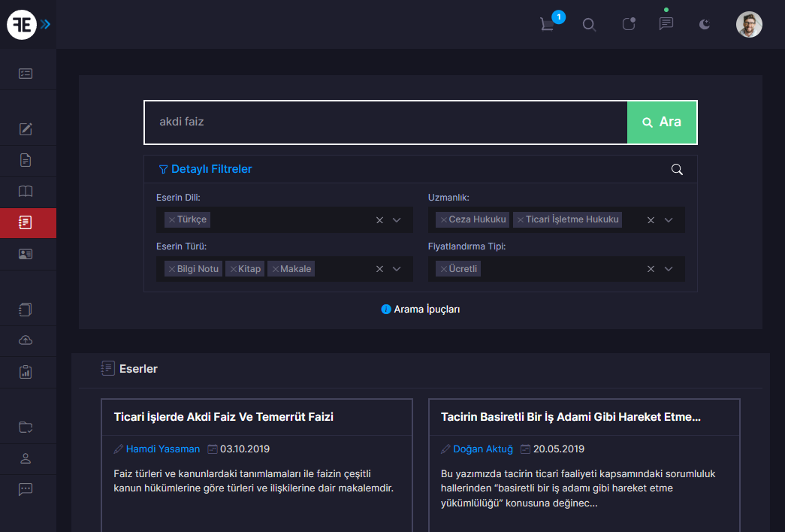This screenshot has width=785, height=532.
Task: Click the green Ara search button
Action: pyautogui.click(x=662, y=122)
